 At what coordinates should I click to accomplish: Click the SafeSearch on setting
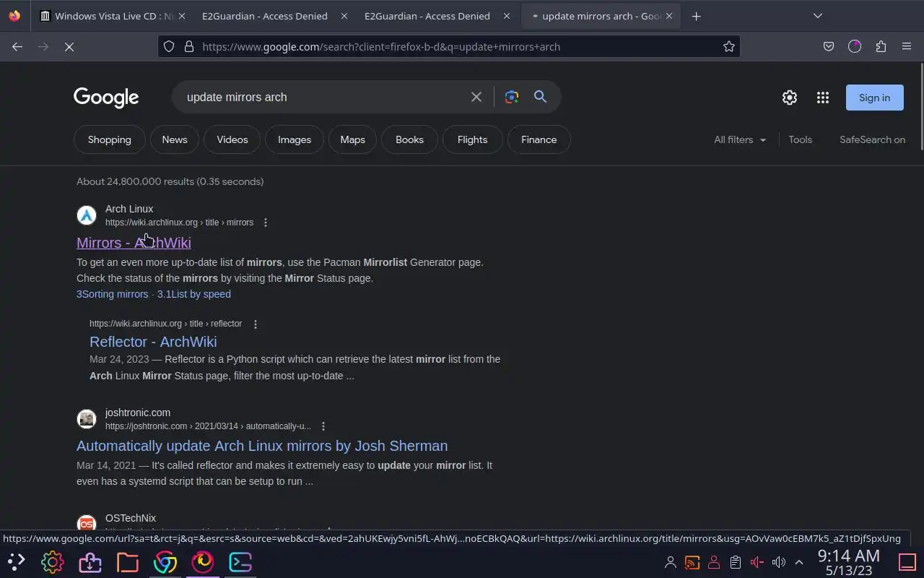(872, 139)
